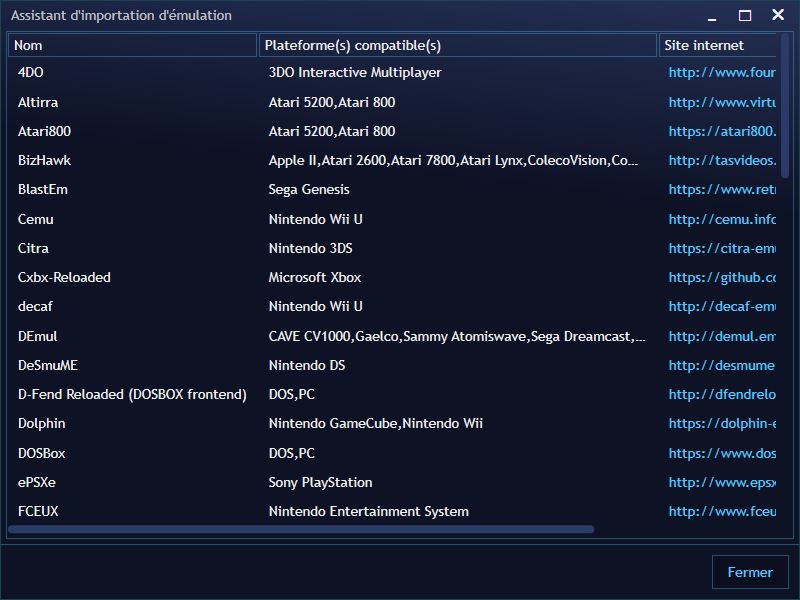Click the Nintendo 3DS platform cell
The width and height of the screenshot is (800, 600).
point(311,248)
